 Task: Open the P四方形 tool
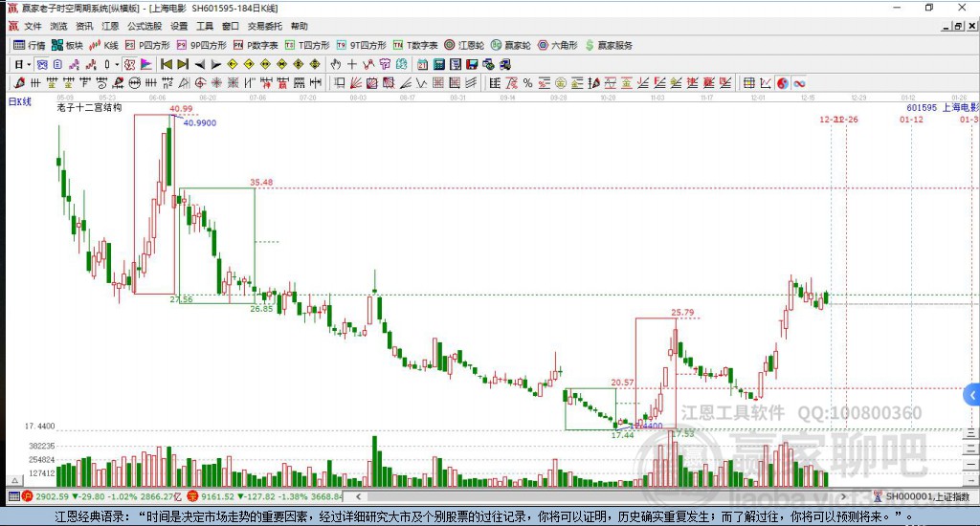coord(146,45)
